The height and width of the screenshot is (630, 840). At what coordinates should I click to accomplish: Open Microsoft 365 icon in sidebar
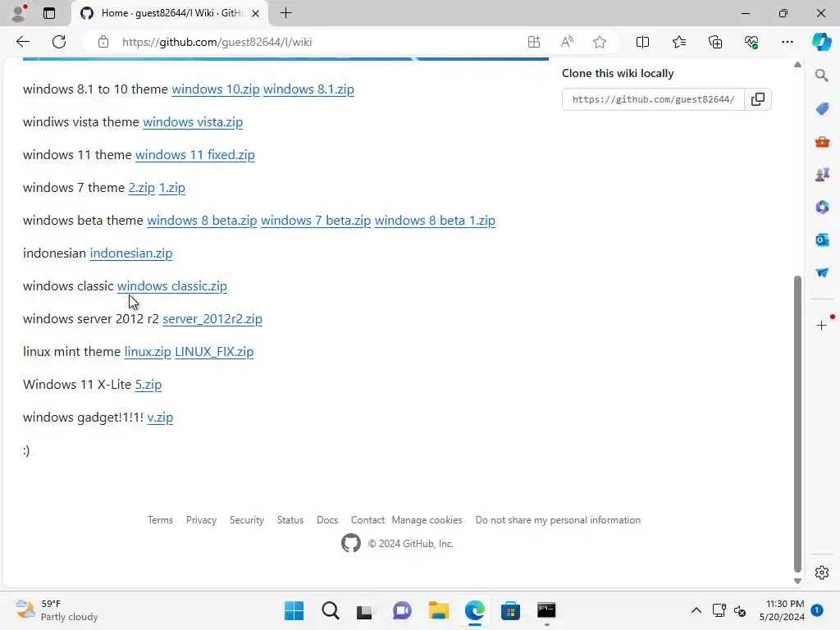click(822, 207)
